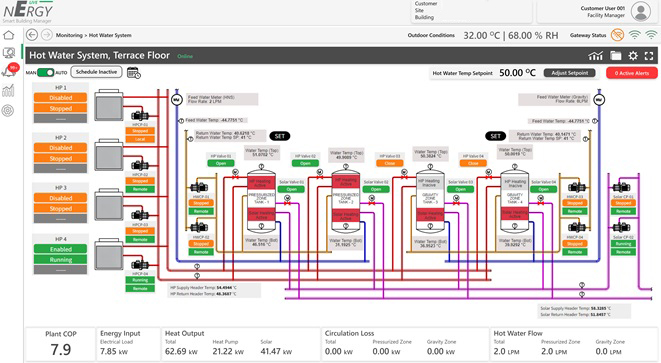Open the alerts bell with 99+ badge
The height and width of the screenshot is (363, 661).
tap(9, 70)
